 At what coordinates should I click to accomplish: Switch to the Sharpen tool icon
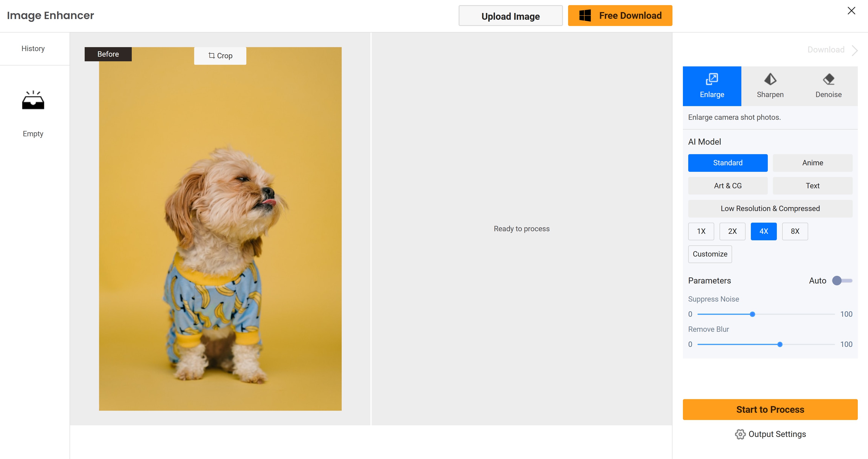[x=770, y=80]
